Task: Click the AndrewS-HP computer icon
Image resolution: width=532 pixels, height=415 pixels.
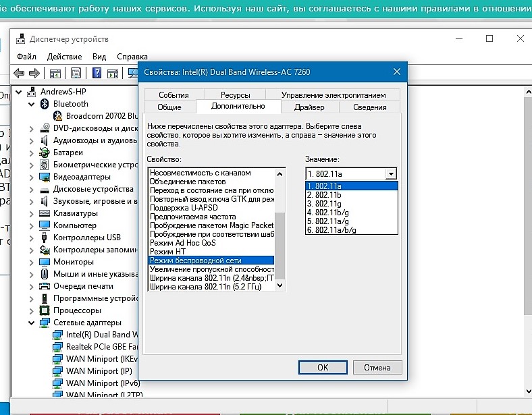Action: pos(32,92)
